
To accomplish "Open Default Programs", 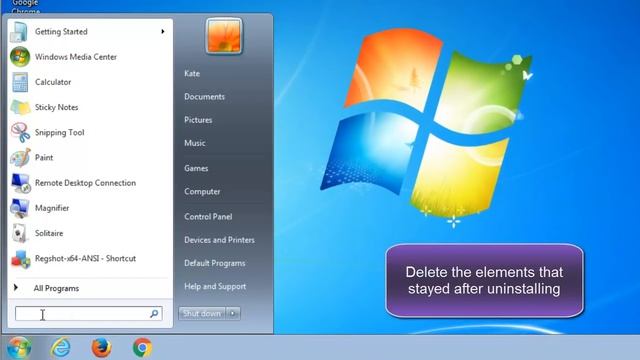I will [x=215, y=263].
